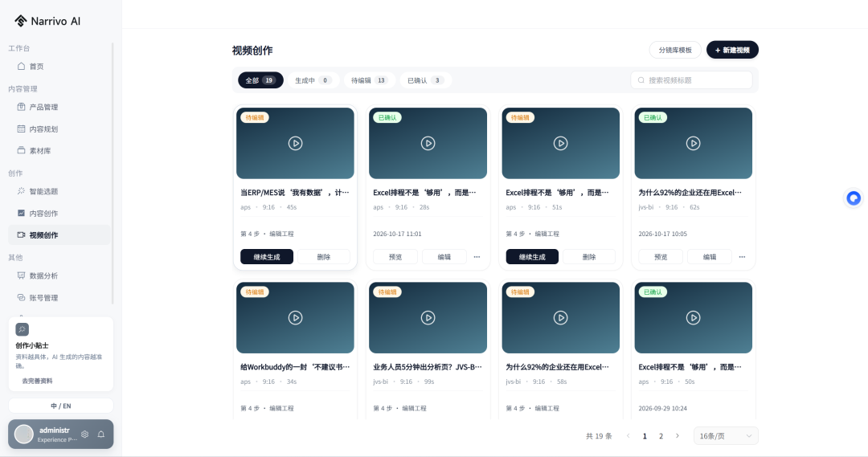The width and height of the screenshot is (868, 457).
Task: Open 素材库 in the sidebar
Action: coord(59,150)
